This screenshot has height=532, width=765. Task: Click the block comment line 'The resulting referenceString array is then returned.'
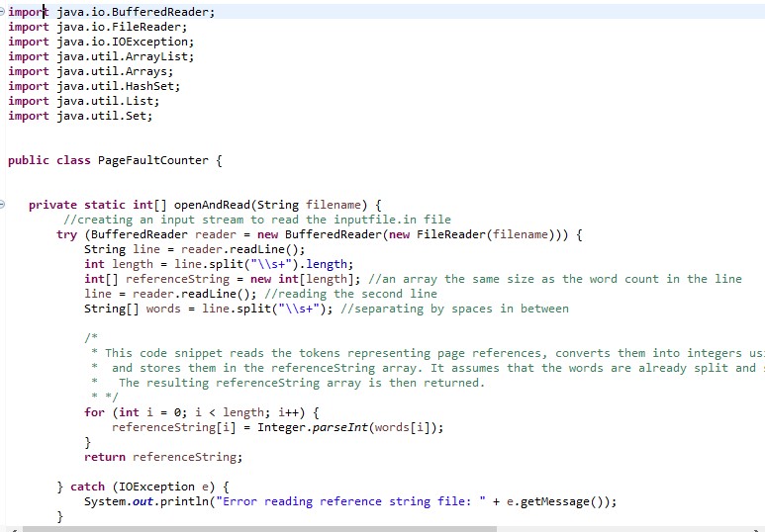pos(288,383)
